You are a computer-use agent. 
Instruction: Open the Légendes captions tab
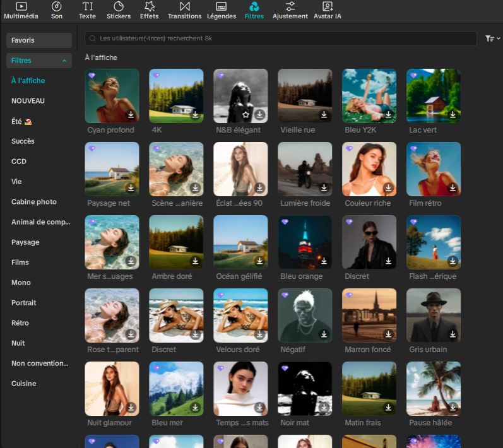pyautogui.click(x=222, y=11)
